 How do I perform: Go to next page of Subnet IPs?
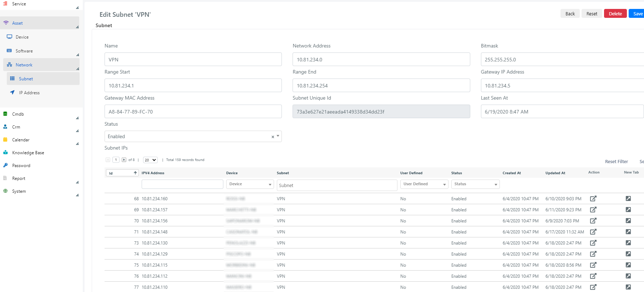click(x=124, y=160)
